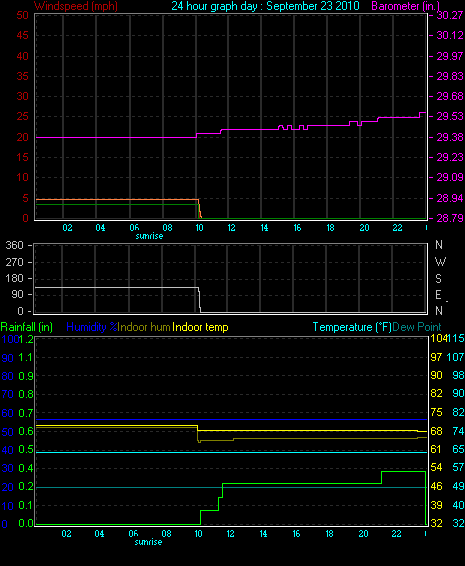Click the 180 wind direction axis value
The width and height of the screenshot is (465, 566).
coord(14,278)
